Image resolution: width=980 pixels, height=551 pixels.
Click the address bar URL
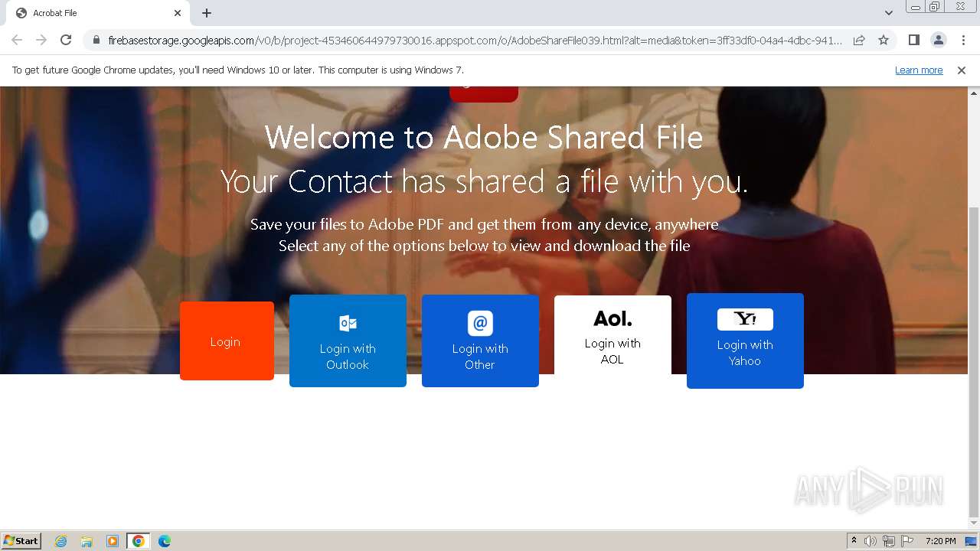(475, 40)
